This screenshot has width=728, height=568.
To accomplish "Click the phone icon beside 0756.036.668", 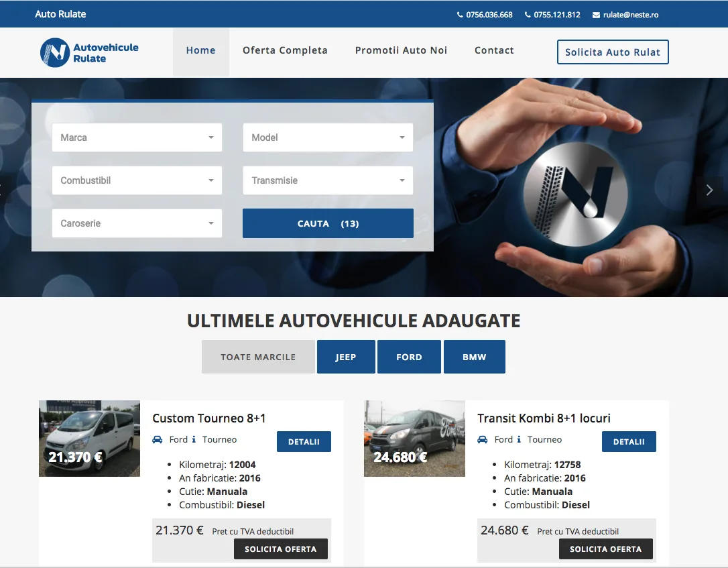I will [460, 14].
